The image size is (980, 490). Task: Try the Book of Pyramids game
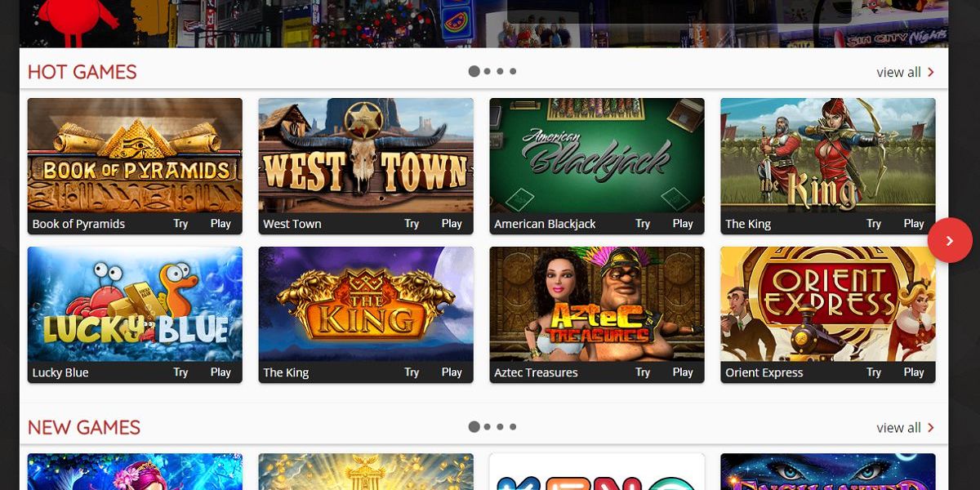(180, 224)
